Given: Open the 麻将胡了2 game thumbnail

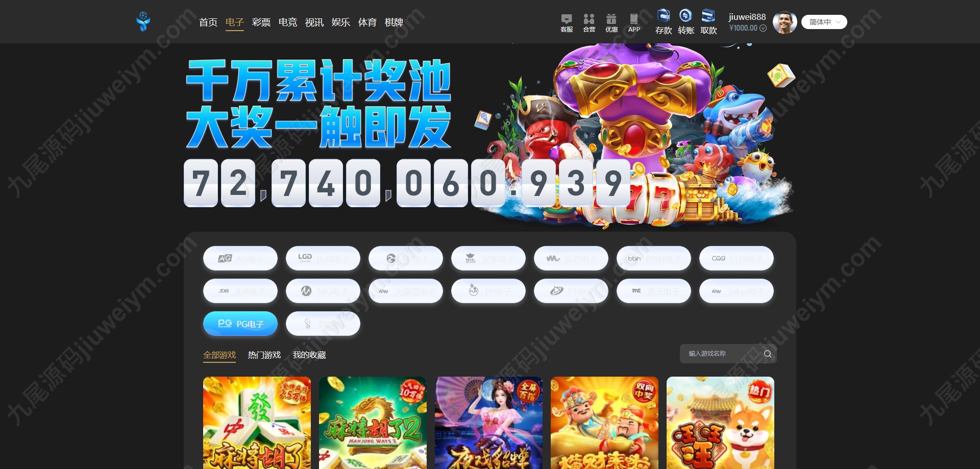Looking at the screenshot, I should pos(373,423).
